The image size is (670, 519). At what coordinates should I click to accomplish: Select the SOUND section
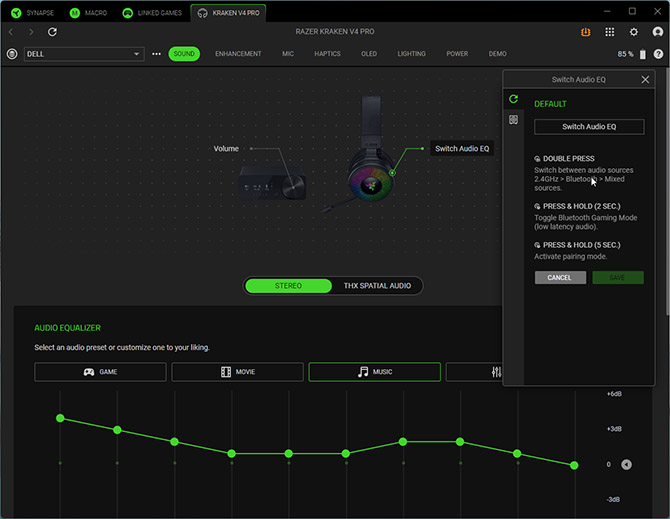point(184,54)
